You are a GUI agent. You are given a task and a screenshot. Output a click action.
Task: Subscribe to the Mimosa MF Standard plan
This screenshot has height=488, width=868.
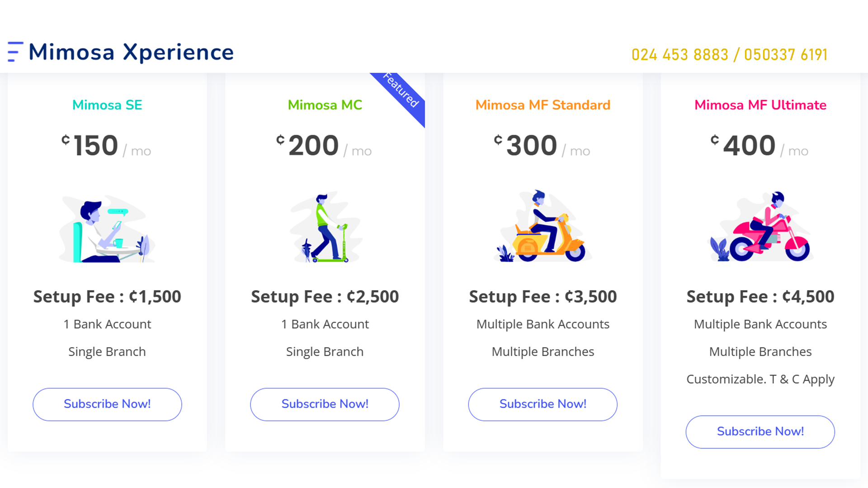pyautogui.click(x=542, y=404)
